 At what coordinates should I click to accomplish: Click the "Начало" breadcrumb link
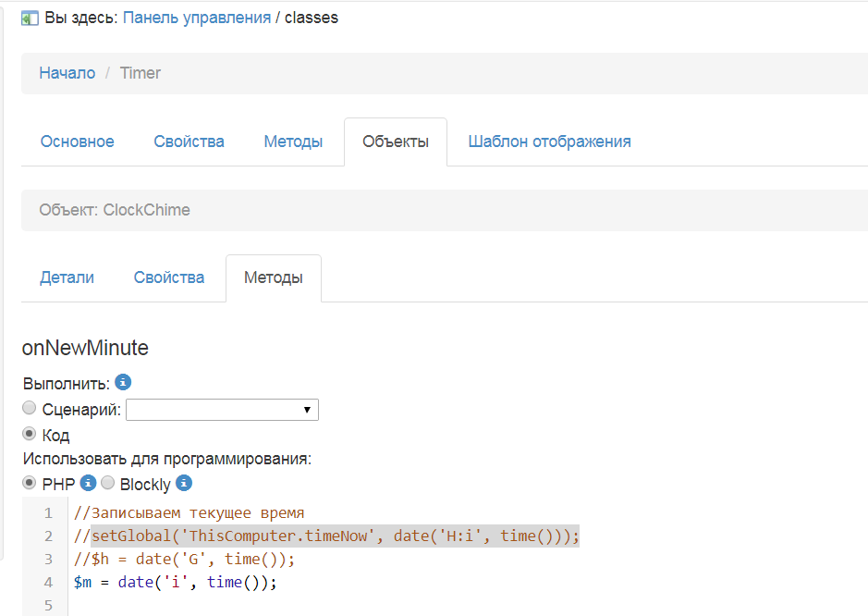tap(67, 73)
